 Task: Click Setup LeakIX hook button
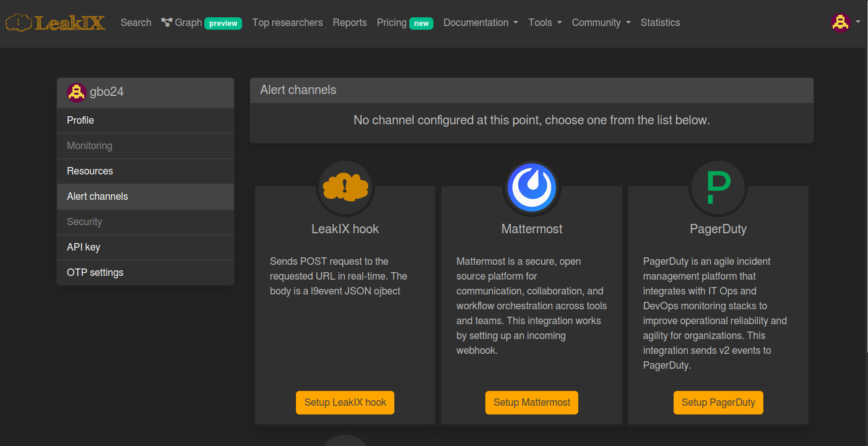[345, 403]
